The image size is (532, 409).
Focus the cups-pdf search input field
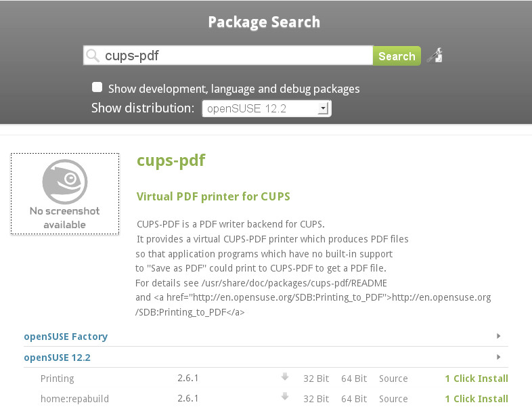(228, 56)
